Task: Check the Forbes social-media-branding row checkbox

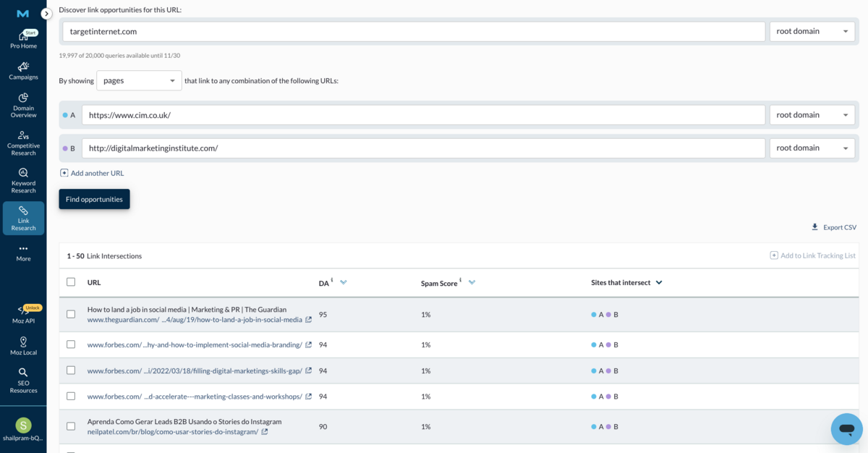Action: point(71,344)
